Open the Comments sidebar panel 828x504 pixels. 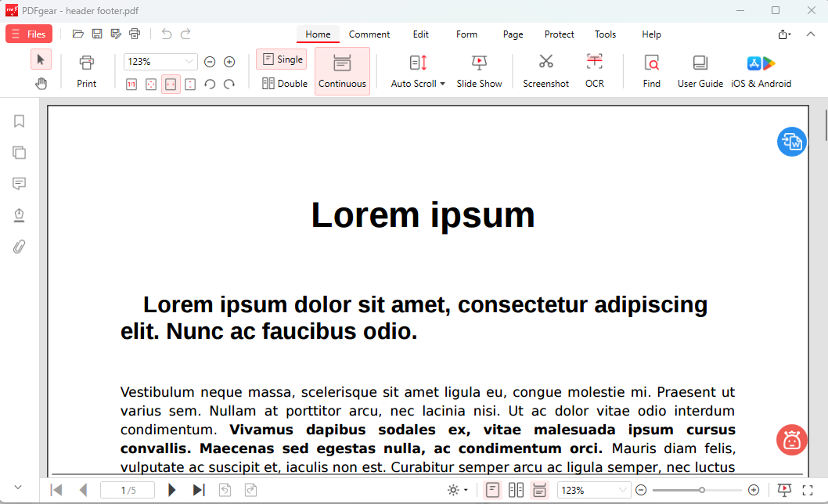[19, 184]
